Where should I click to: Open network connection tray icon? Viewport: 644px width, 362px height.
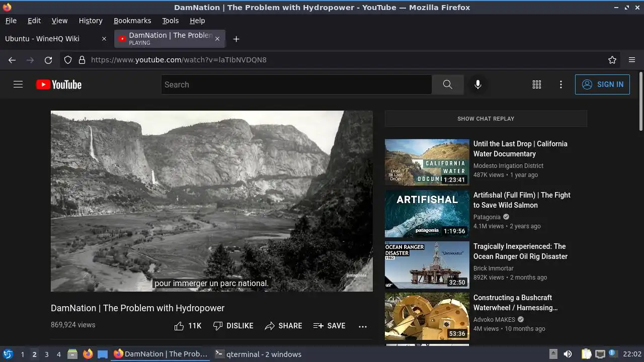(x=600, y=354)
